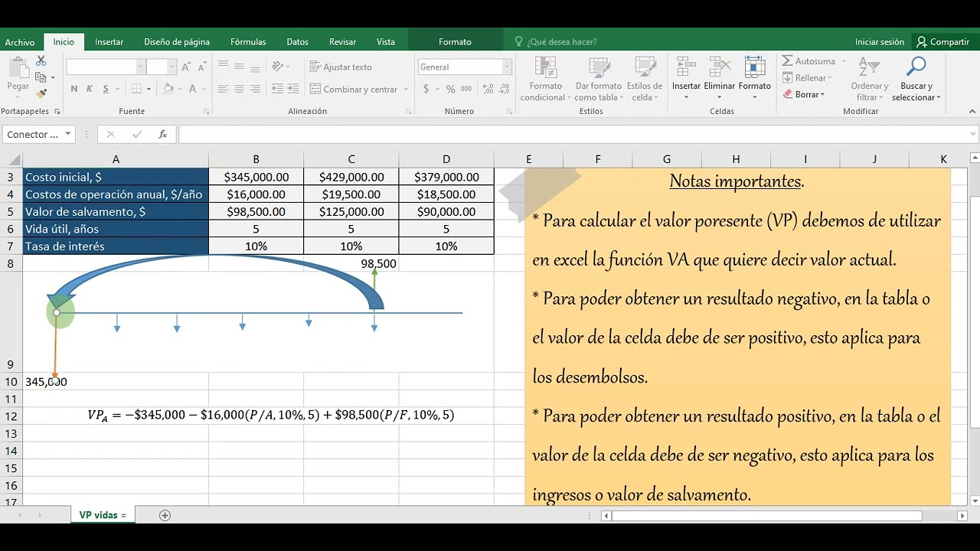Image resolution: width=980 pixels, height=551 pixels.
Task: Toggle bold with the N button
Action: (x=74, y=90)
